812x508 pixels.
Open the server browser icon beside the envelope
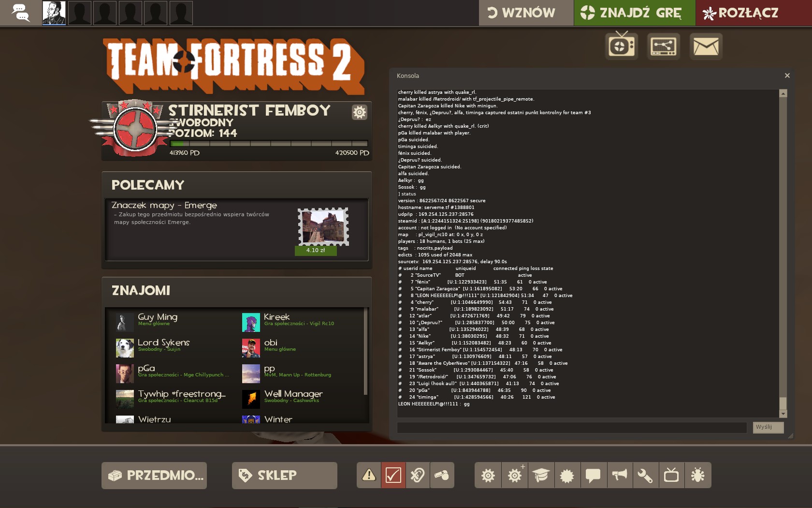(664, 46)
